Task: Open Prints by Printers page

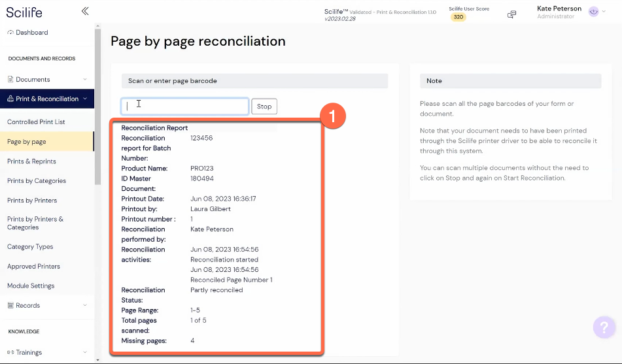Action: 32,201
